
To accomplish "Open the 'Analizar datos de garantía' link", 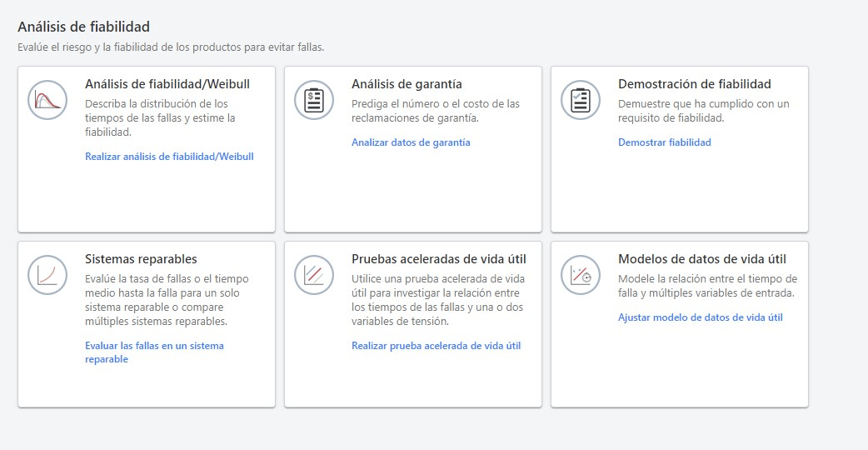I will (411, 142).
